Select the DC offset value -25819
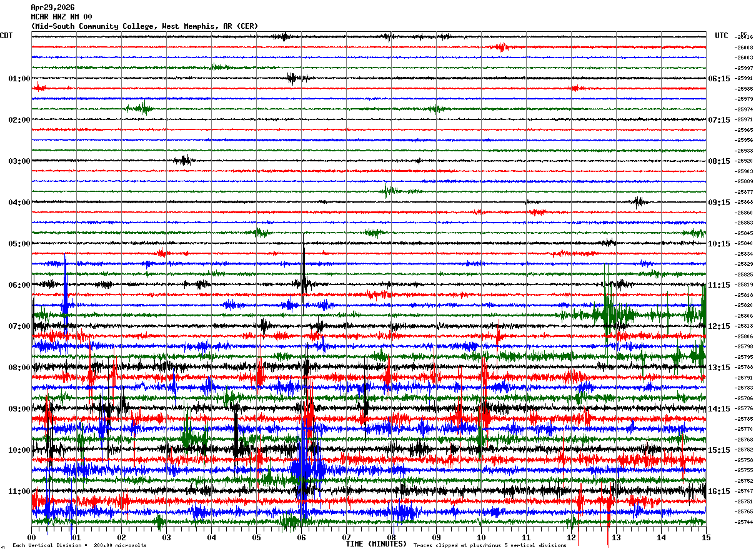This screenshot has height=554, width=756. (744, 285)
